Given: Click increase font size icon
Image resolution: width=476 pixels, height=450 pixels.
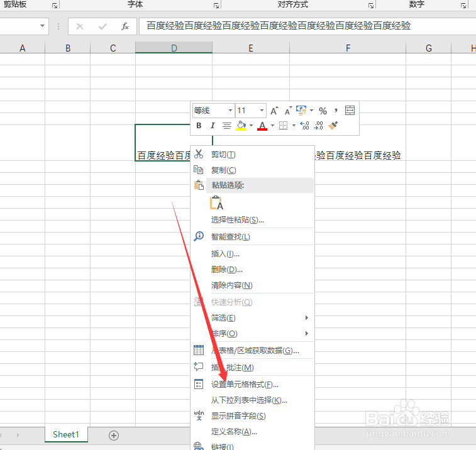Looking at the screenshot, I should pyautogui.click(x=274, y=111).
